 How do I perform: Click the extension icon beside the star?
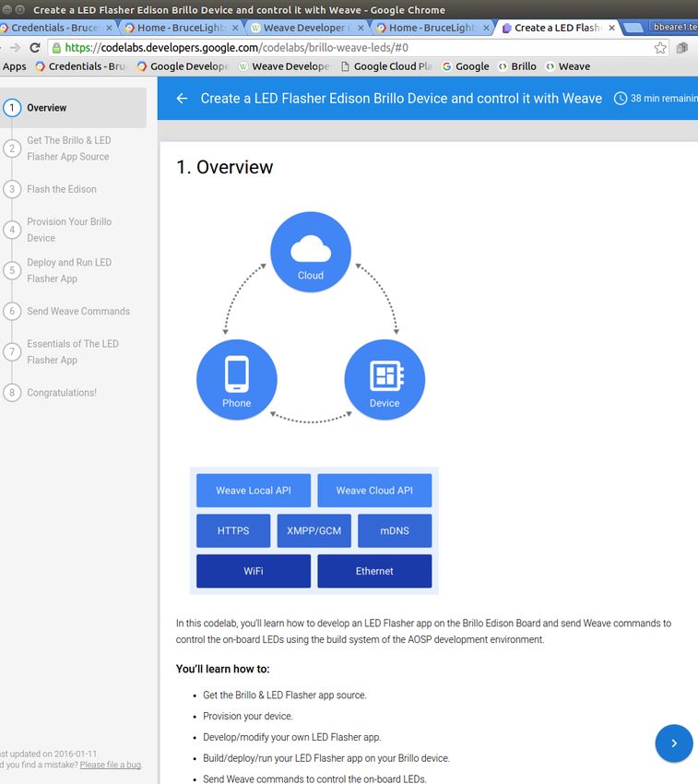click(682, 48)
